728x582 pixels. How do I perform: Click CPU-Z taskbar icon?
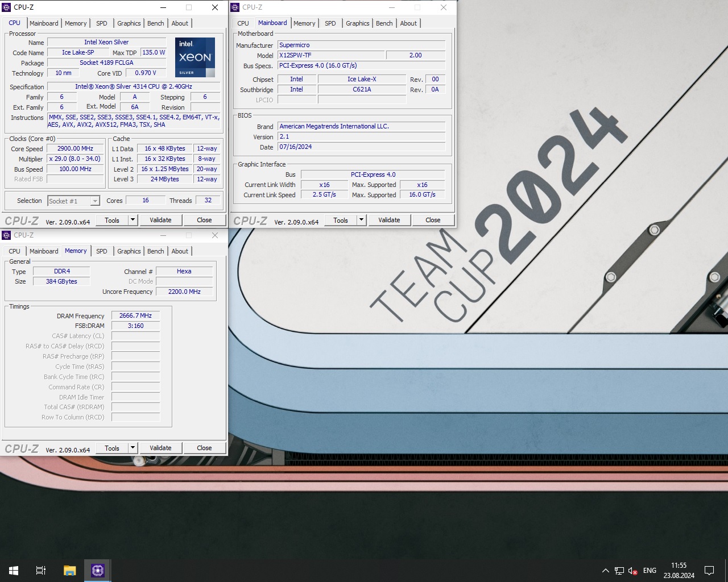pos(98,570)
